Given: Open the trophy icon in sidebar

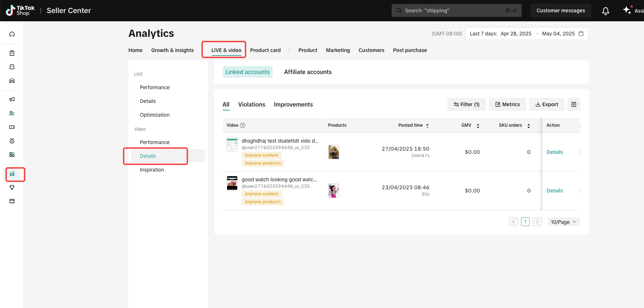Looking at the screenshot, I should (12, 187).
